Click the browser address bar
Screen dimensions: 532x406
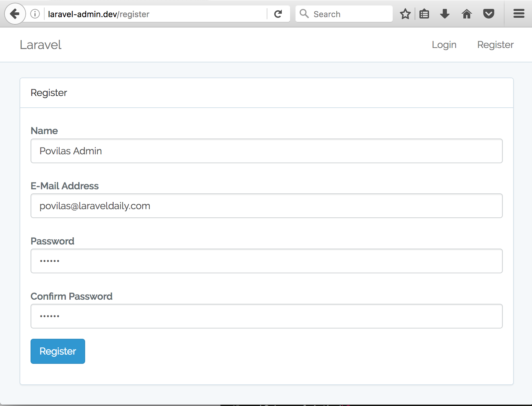click(154, 14)
